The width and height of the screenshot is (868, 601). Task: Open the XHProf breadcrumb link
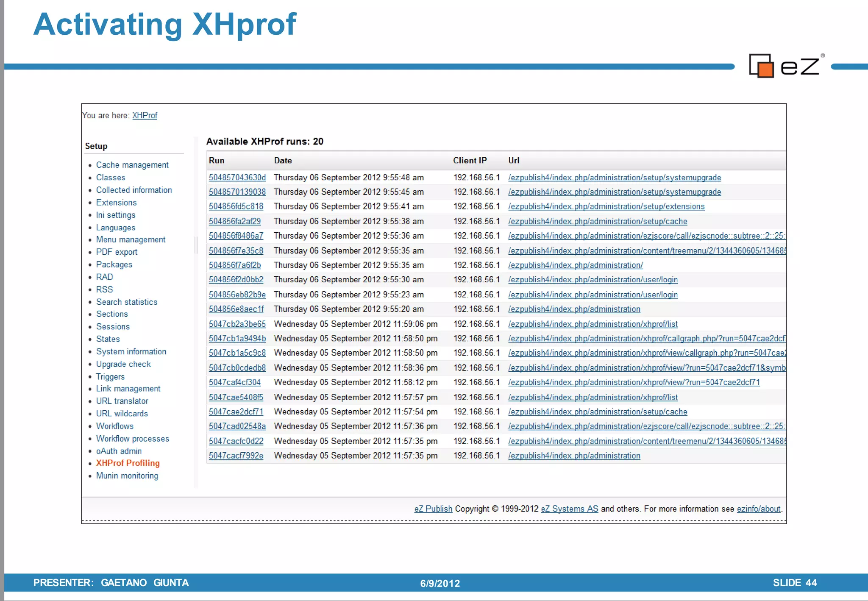[145, 115]
